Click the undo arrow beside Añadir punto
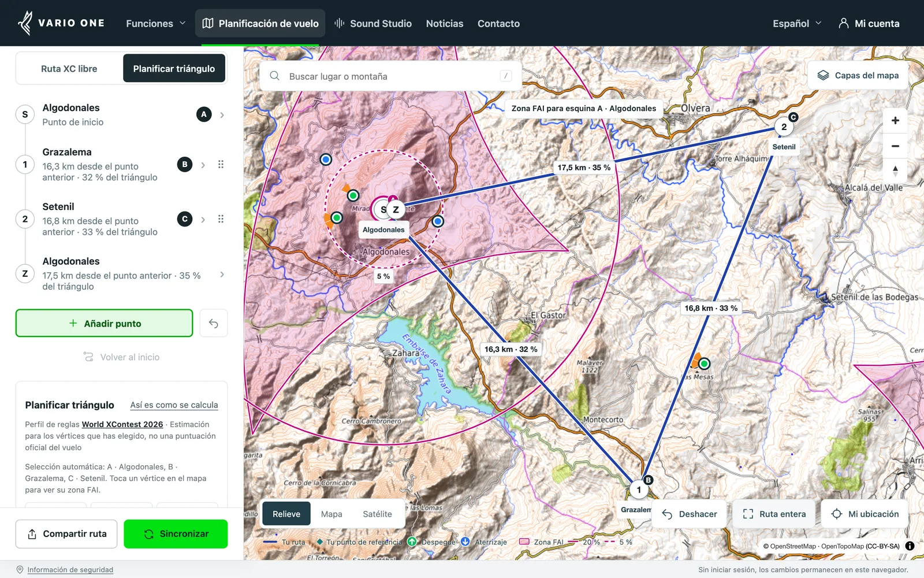 [214, 323]
